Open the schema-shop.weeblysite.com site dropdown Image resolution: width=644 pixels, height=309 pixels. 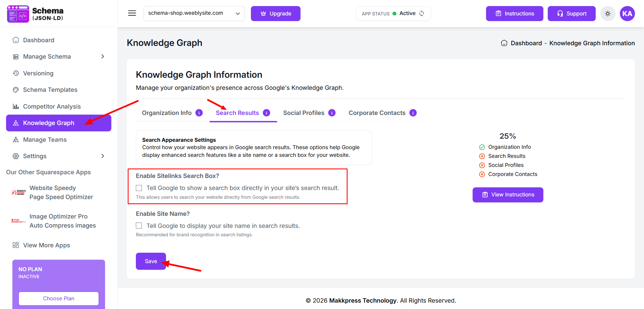(194, 14)
